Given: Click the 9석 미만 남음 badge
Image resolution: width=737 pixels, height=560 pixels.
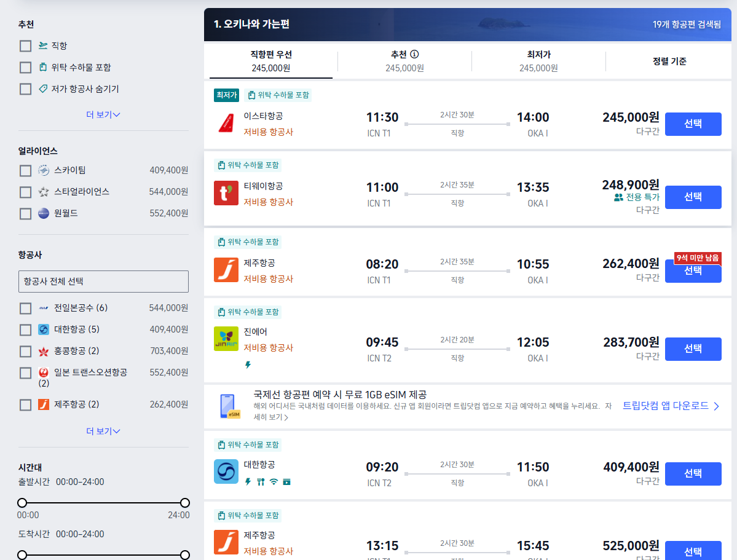Looking at the screenshot, I should pyautogui.click(x=698, y=258).
